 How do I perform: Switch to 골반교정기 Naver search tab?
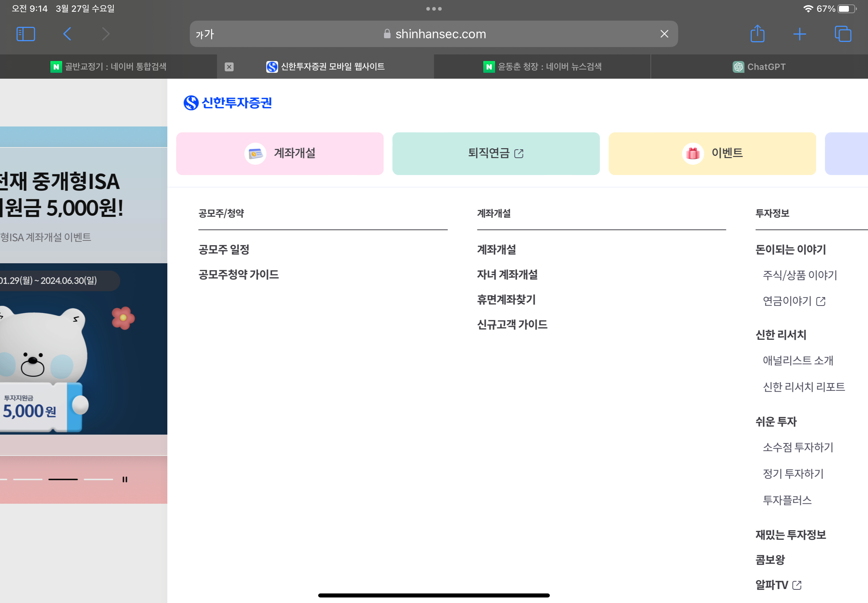(x=108, y=67)
